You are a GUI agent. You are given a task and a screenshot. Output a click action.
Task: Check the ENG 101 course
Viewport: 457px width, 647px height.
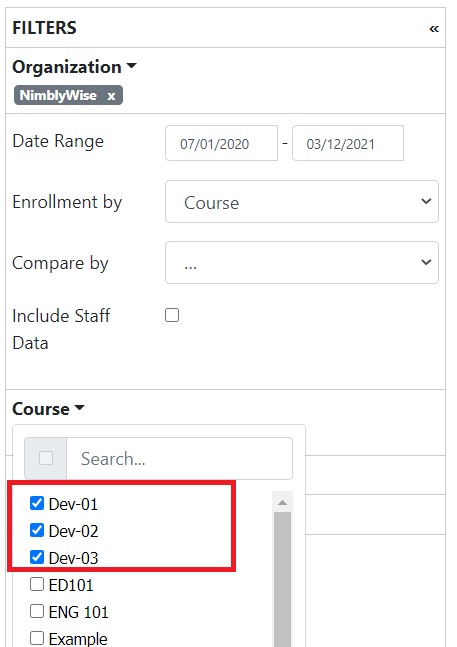(x=37, y=611)
